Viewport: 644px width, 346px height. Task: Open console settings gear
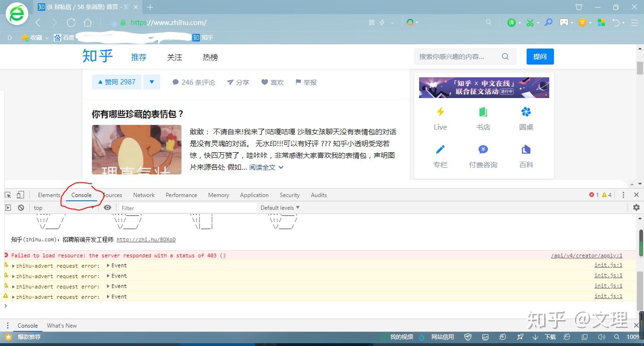click(x=636, y=207)
